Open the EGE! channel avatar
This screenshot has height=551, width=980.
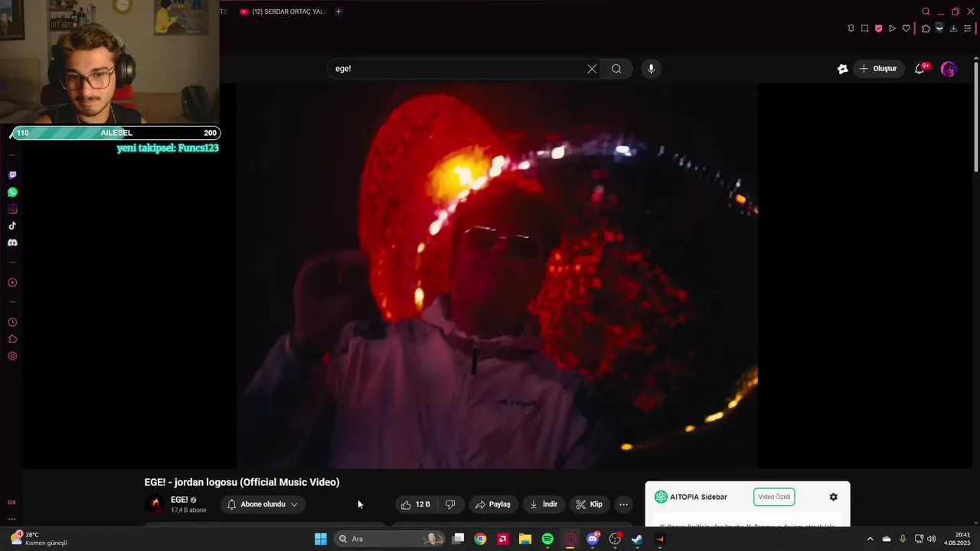[155, 504]
